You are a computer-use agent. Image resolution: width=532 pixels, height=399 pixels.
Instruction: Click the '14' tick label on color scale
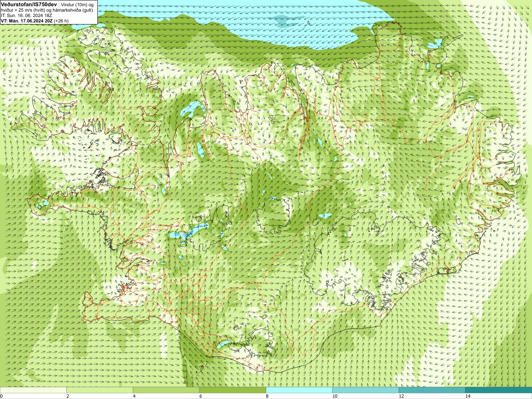click(468, 397)
